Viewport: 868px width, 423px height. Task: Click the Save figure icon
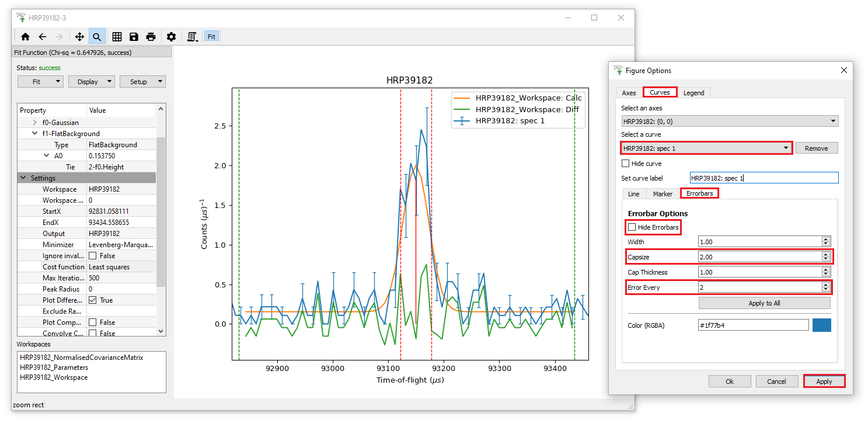point(134,37)
